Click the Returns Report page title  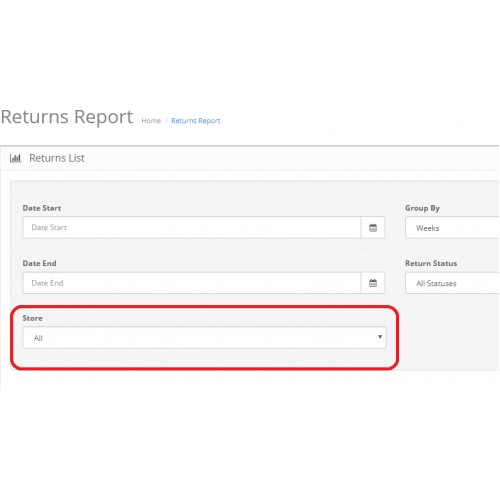[x=67, y=117]
